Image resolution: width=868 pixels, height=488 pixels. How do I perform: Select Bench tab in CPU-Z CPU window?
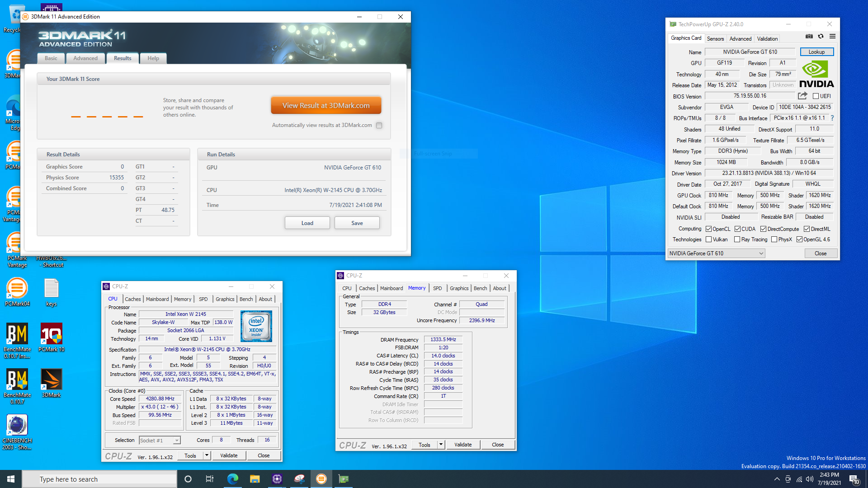pyautogui.click(x=246, y=299)
